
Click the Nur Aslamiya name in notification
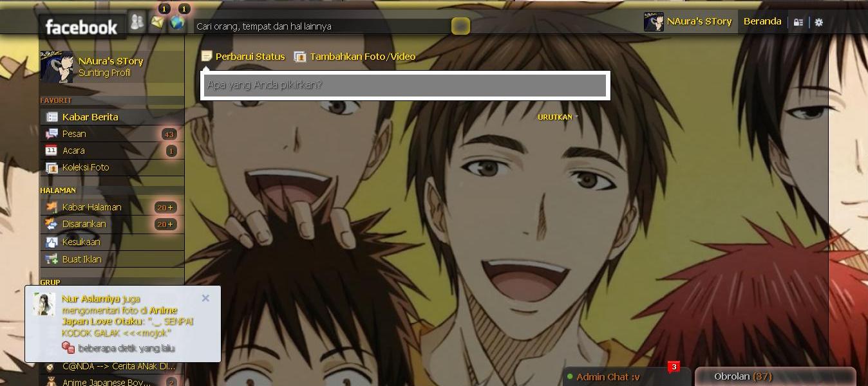[x=91, y=299]
